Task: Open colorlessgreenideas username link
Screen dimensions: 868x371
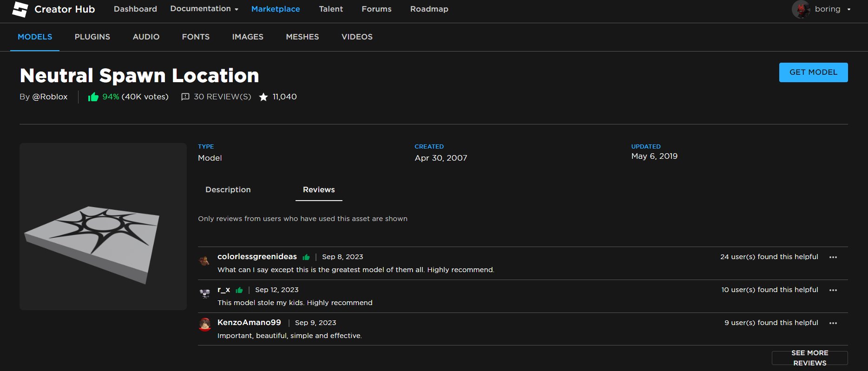Action: (x=257, y=256)
